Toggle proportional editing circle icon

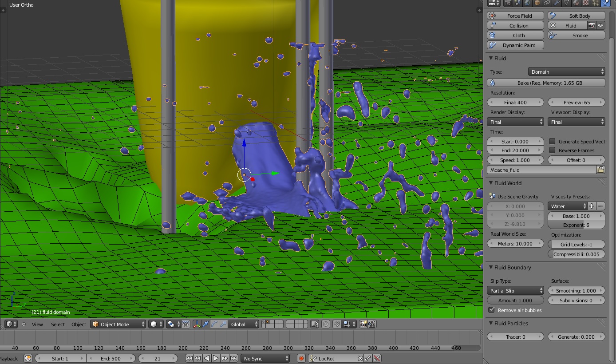pos(325,324)
